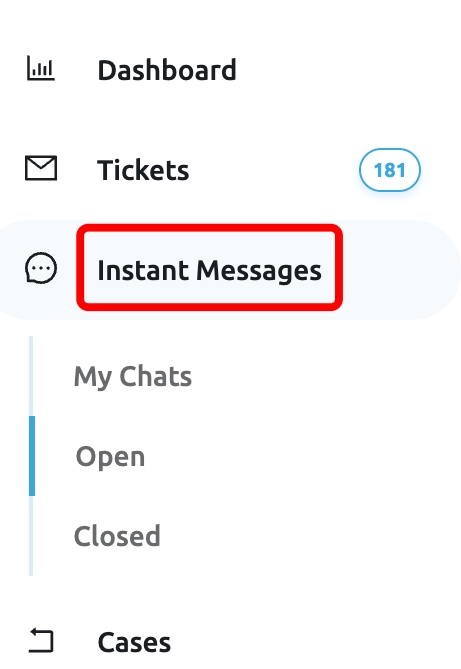Click the 181 tickets count badge
461x669 pixels.
[390, 170]
